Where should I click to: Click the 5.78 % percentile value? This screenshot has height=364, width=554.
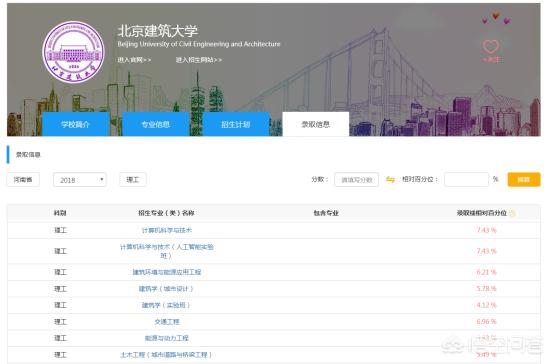point(487,289)
